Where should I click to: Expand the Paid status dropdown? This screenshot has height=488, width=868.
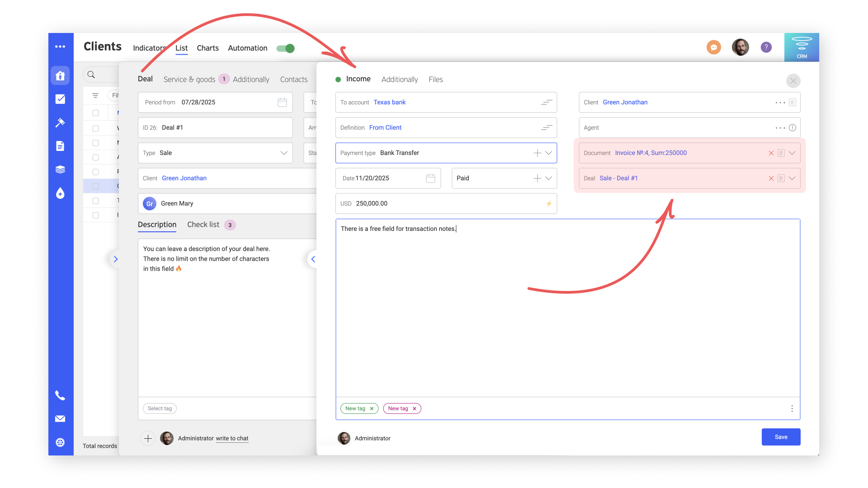548,178
